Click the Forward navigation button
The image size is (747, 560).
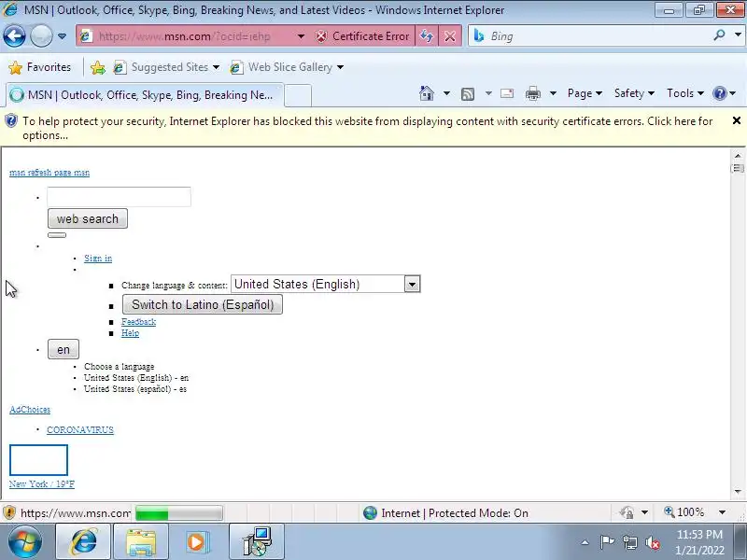coord(41,36)
